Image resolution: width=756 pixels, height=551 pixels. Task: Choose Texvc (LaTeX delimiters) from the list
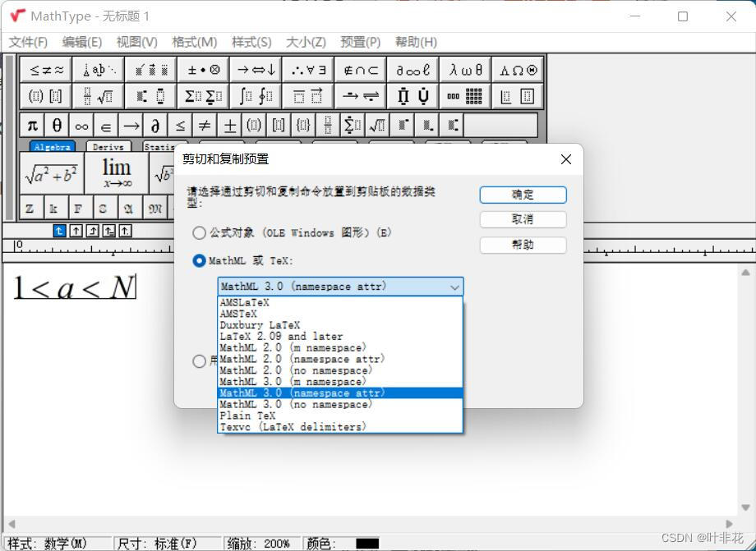pos(340,427)
